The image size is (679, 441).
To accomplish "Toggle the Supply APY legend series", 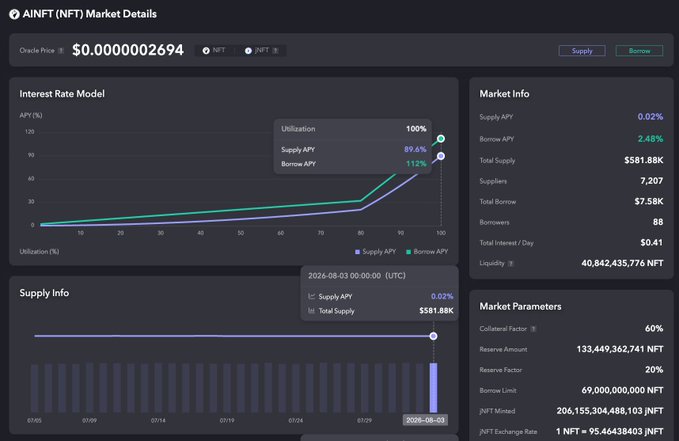I will (375, 252).
